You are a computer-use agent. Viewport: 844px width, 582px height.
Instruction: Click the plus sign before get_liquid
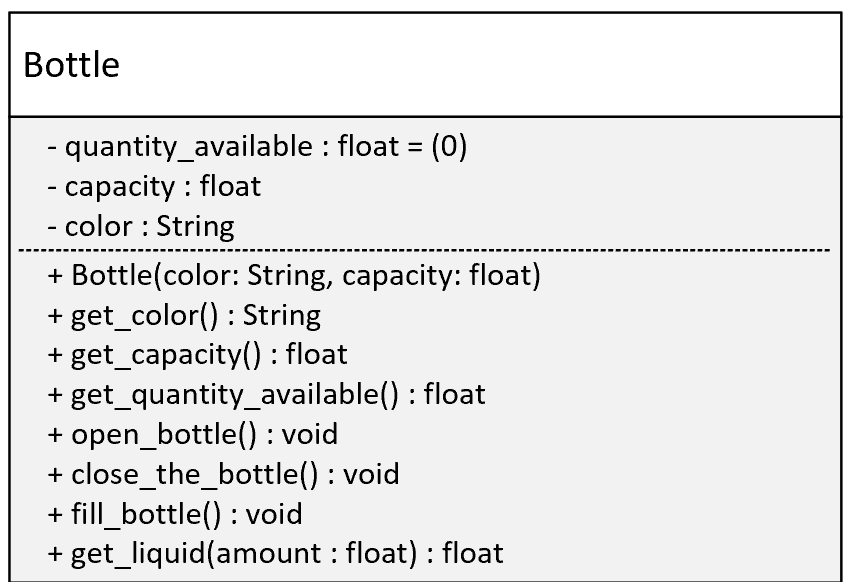point(55,554)
